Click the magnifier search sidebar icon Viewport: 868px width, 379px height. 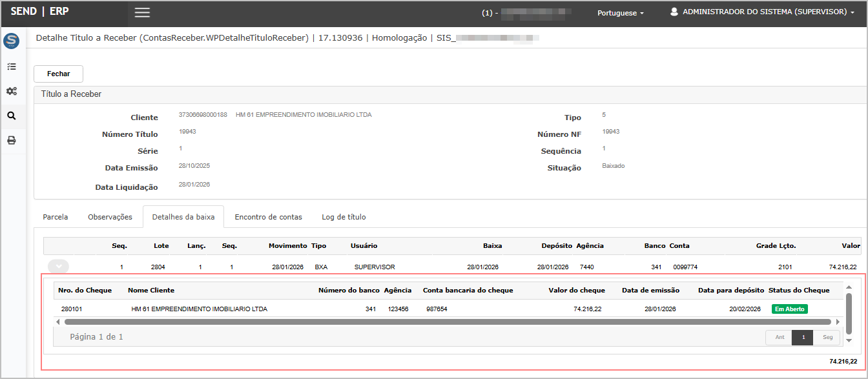tap(11, 116)
